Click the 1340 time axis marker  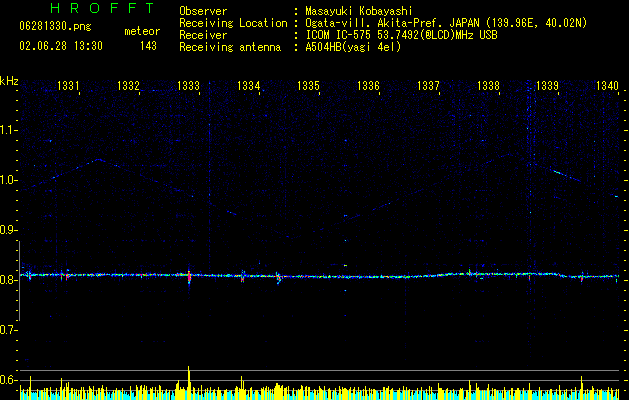[x=607, y=86]
